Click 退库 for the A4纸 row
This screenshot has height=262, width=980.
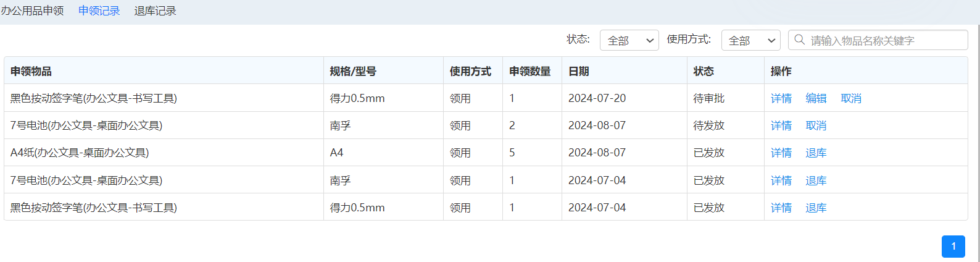pyautogui.click(x=816, y=153)
